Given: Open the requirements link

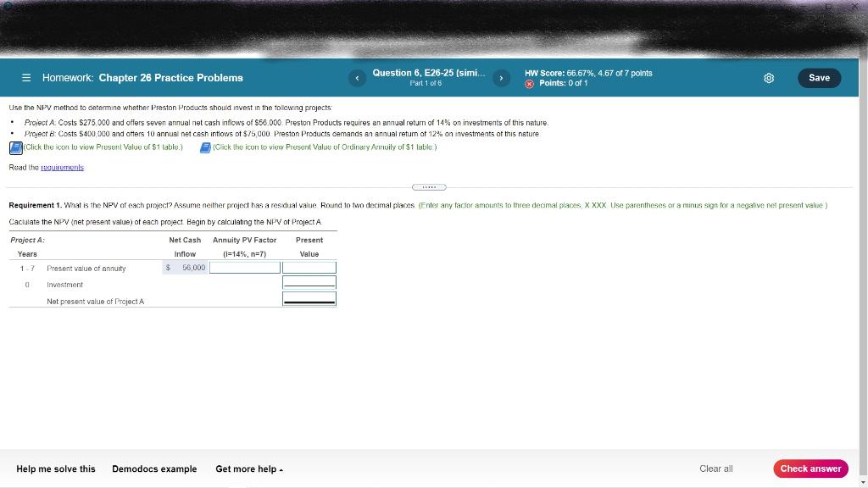Looking at the screenshot, I should click(x=63, y=168).
